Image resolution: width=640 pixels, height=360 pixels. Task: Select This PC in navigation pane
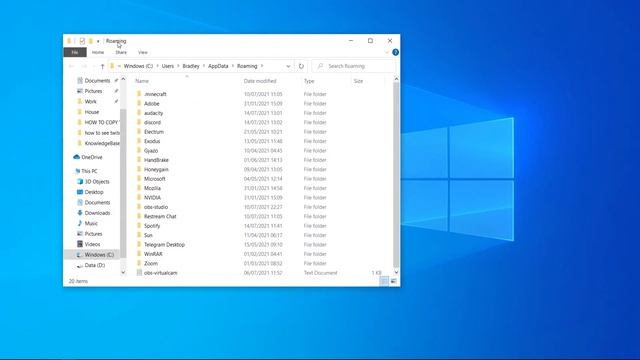click(89, 171)
